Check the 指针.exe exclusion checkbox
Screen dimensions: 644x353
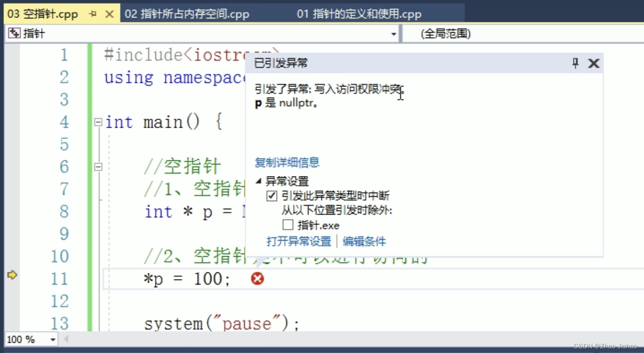(x=288, y=225)
